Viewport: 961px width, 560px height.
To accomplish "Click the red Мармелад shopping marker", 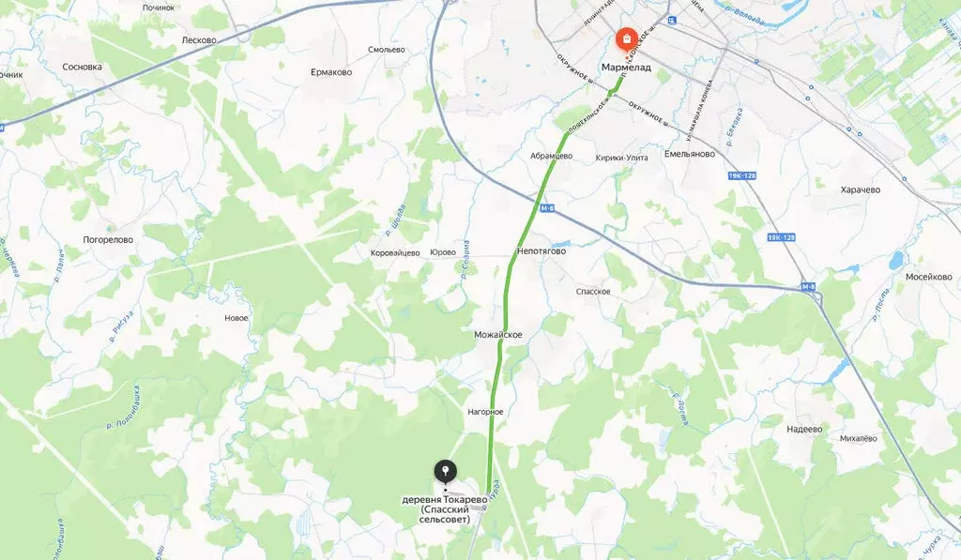I will (626, 40).
